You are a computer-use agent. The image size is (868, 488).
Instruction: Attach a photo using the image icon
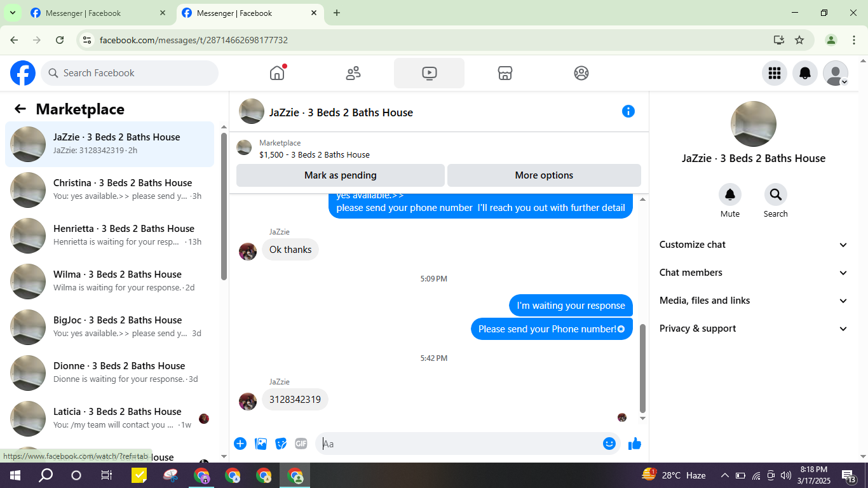click(x=261, y=444)
